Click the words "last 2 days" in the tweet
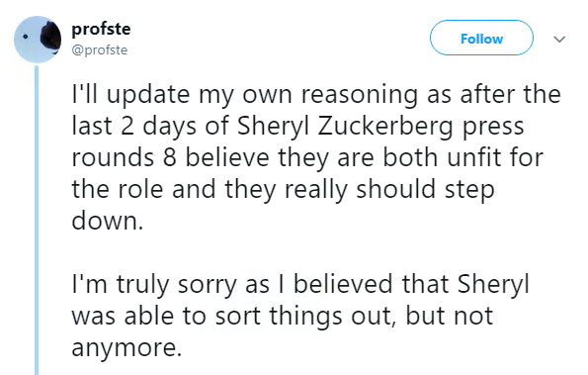 point(133,126)
